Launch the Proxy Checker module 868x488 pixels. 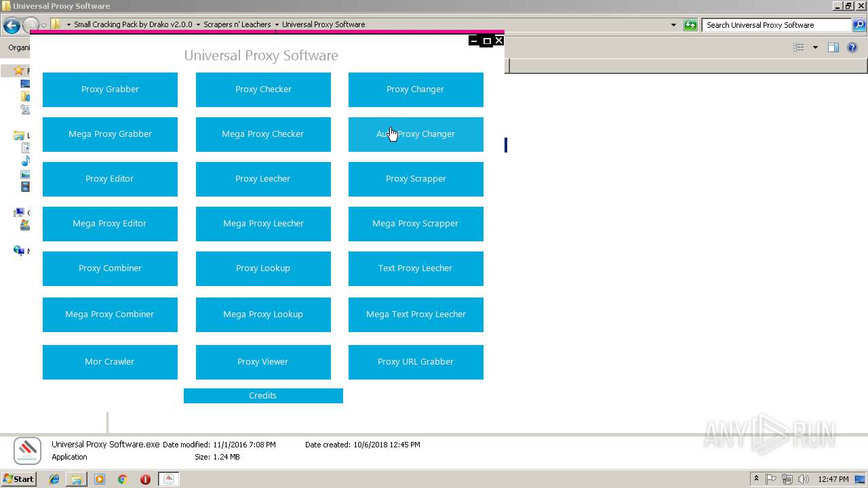pyautogui.click(x=263, y=89)
